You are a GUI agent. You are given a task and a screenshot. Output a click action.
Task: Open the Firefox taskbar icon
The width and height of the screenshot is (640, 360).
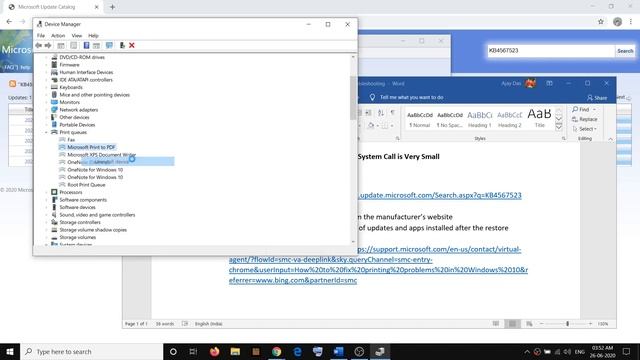click(214, 351)
